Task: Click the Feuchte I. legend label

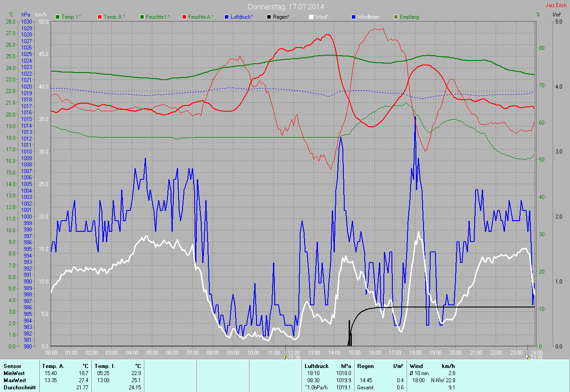Action: click(158, 17)
